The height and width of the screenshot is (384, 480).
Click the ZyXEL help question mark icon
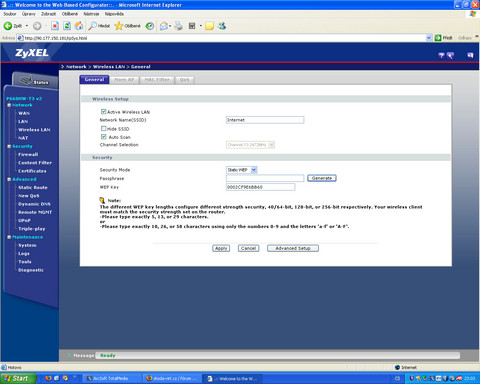click(x=441, y=55)
